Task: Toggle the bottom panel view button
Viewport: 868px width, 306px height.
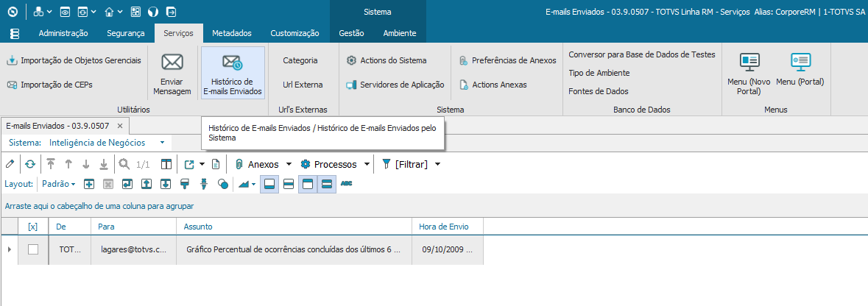Action: point(269,184)
